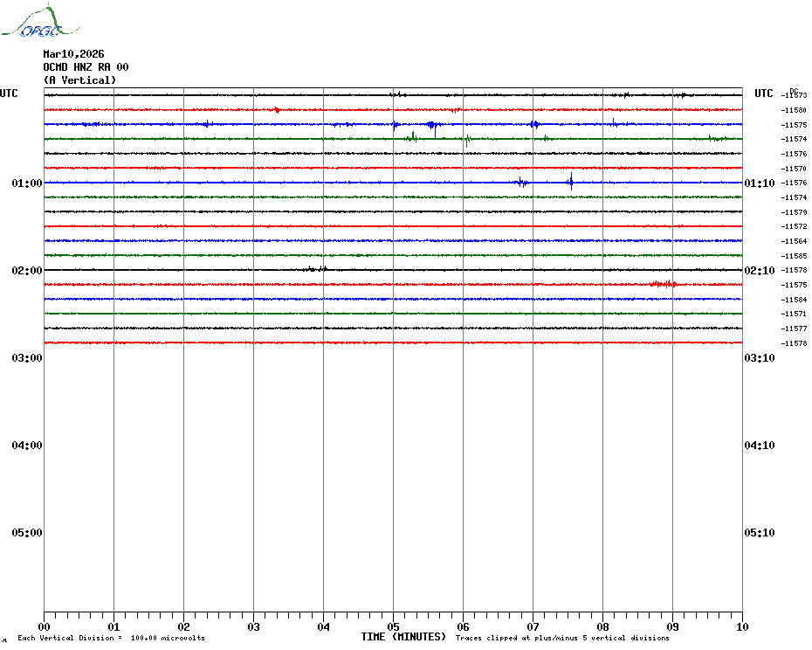Screen dimensions: 812x650
Task: Click the minute 04 axis tick label
Action: (x=324, y=626)
